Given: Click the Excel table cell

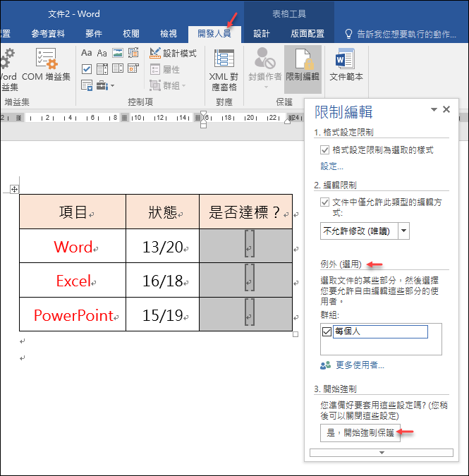Looking at the screenshot, I should 73,280.
